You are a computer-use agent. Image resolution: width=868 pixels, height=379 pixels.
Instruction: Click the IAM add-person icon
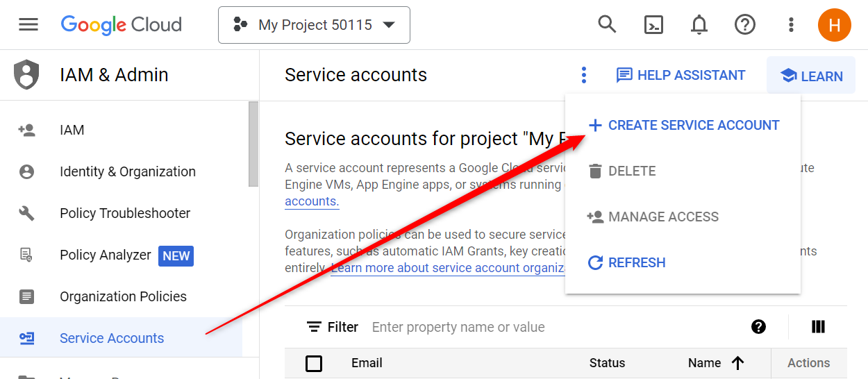click(26, 130)
